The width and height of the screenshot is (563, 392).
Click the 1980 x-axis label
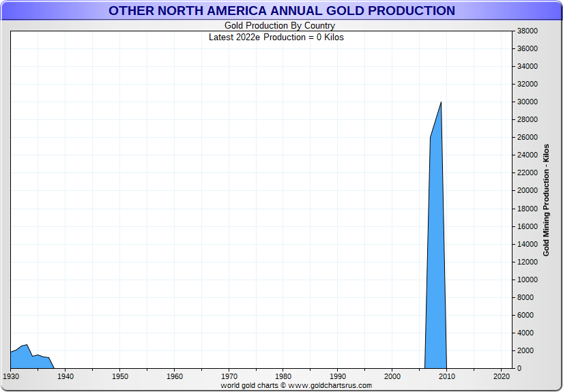(x=283, y=376)
